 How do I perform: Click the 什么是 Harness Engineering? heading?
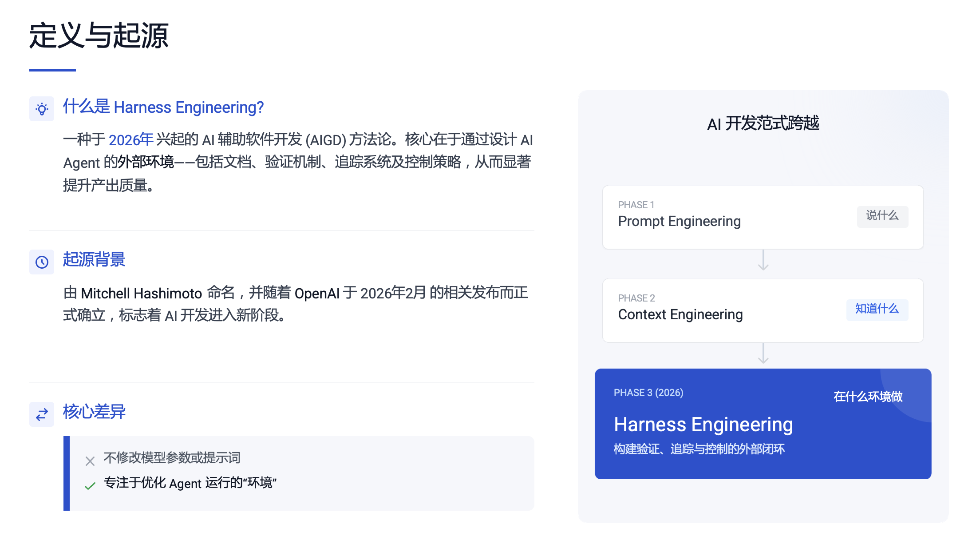(163, 107)
